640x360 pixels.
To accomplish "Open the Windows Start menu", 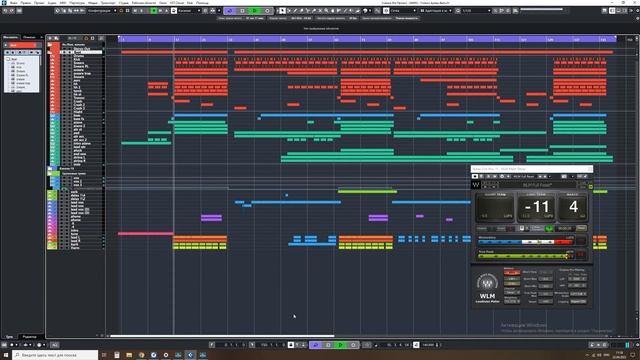I will (x=6, y=355).
